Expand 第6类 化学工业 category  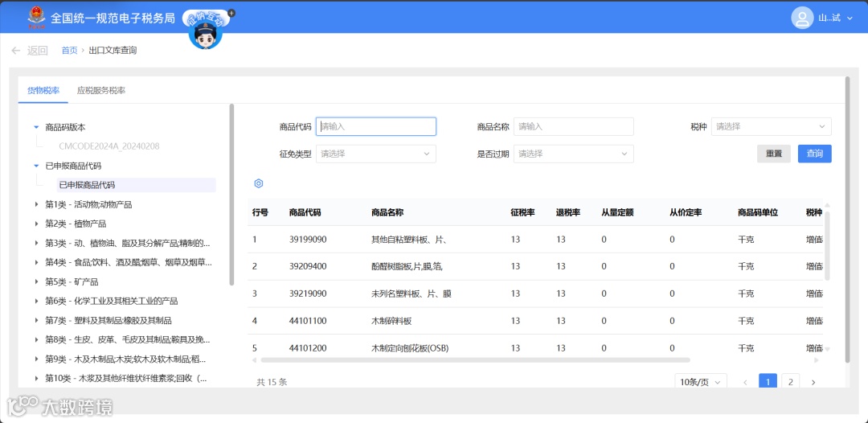pyautogui.click(x=36, y=302)
